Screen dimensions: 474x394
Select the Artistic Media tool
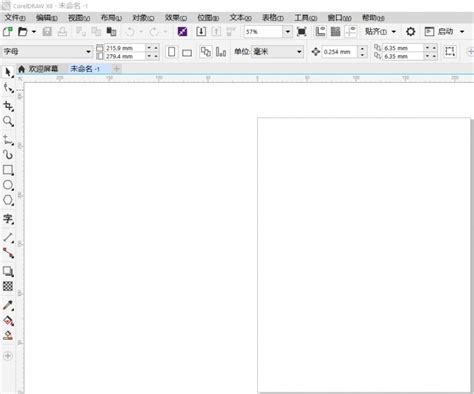coord(8,155)
